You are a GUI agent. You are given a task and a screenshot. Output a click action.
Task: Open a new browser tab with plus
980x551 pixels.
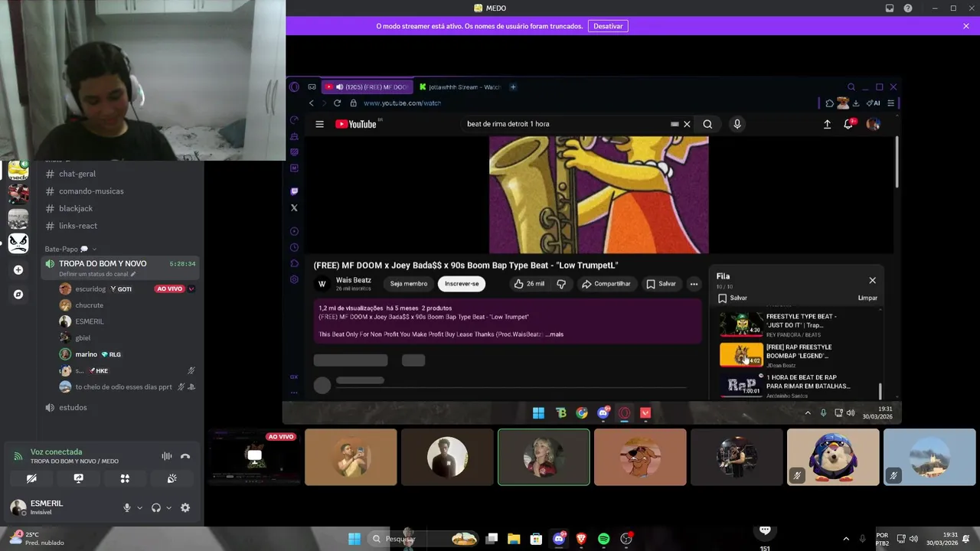coord(513,86)
